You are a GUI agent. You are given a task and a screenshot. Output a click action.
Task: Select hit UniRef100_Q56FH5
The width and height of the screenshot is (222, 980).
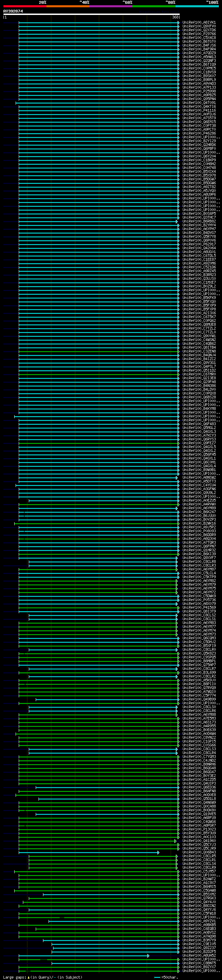199,455
